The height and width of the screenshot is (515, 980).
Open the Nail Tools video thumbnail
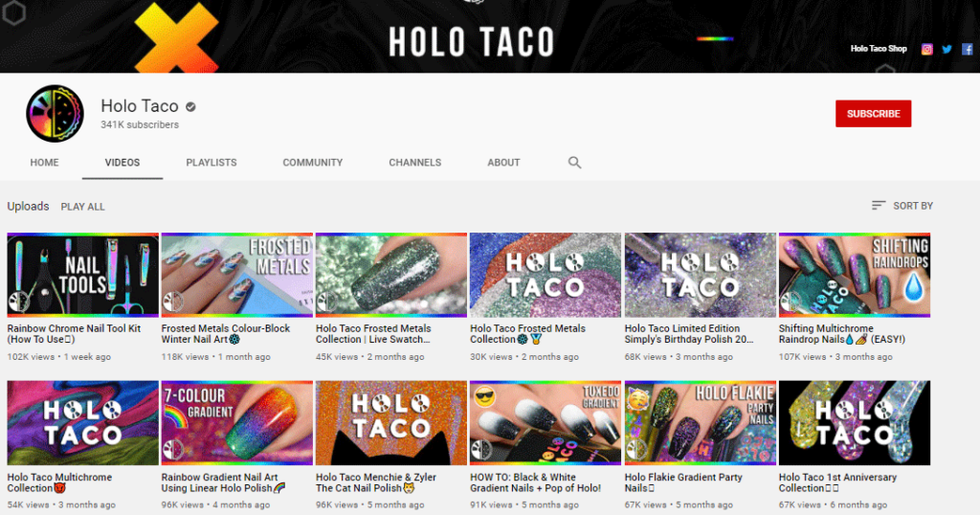click(83, 275)
